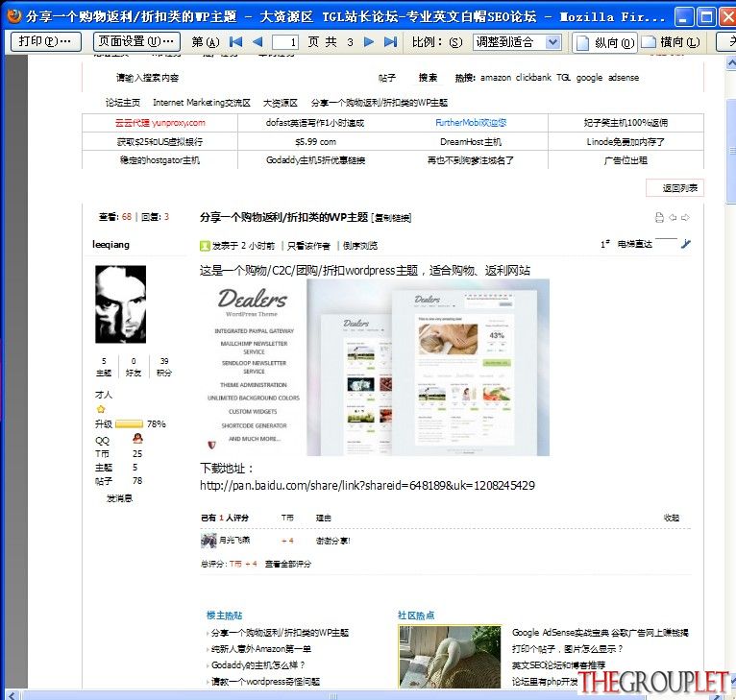Click the vertical scrollbar up arrow
The image size is (736, 700).
pos(731,62)
